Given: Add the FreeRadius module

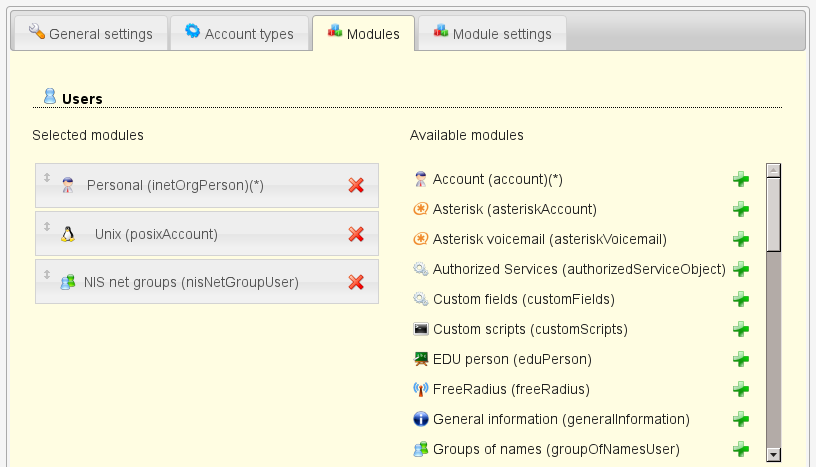Looking at the screenshot, I should tap(741, 389).
